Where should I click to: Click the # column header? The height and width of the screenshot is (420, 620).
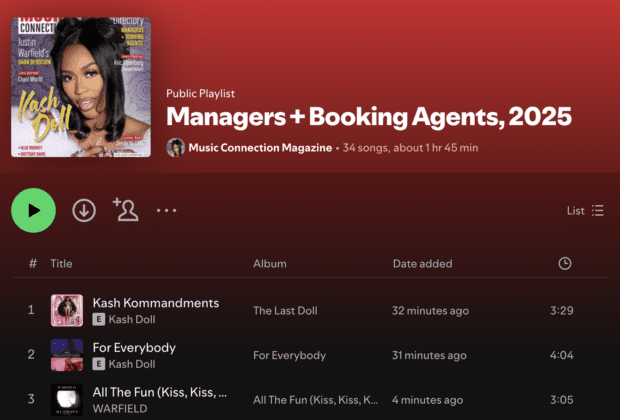point(33,263)
